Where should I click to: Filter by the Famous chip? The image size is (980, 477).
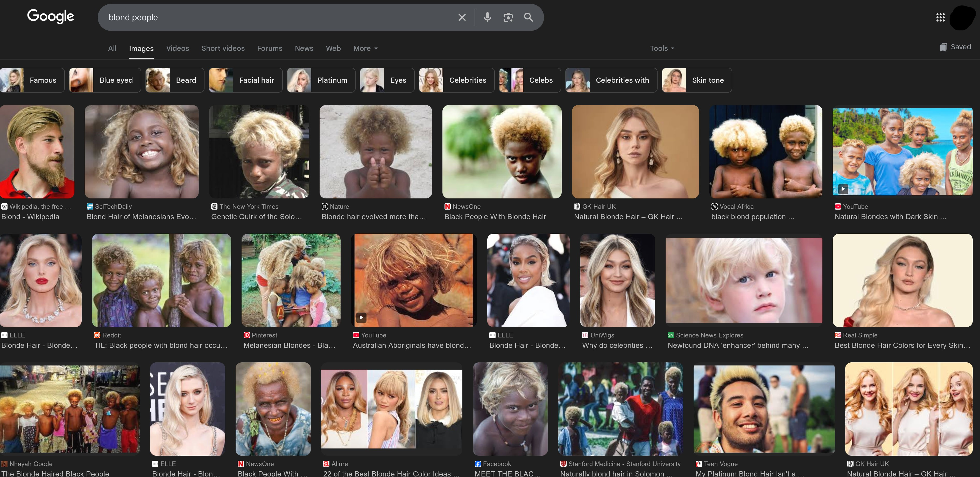pos(32,80)
